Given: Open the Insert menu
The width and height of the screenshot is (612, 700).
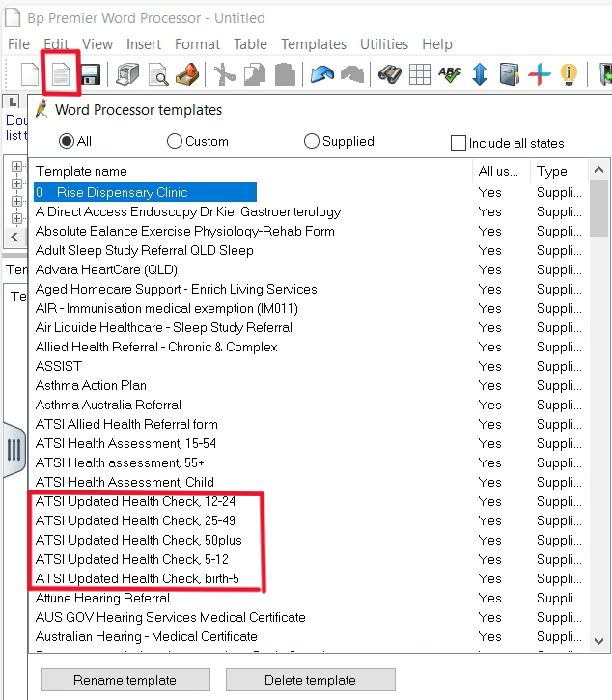Looking at the screenshot, I should (144, 44).
